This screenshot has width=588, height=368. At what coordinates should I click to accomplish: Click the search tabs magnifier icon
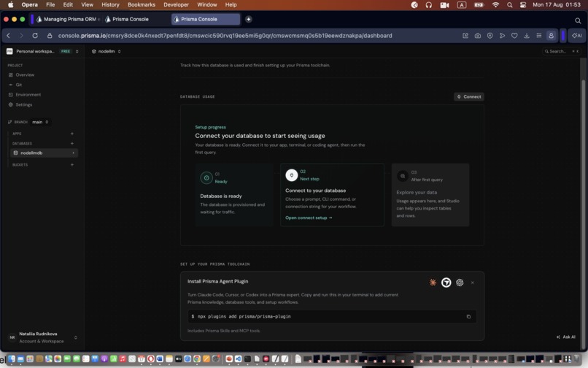pyautogui.click(x=578, y=20)
